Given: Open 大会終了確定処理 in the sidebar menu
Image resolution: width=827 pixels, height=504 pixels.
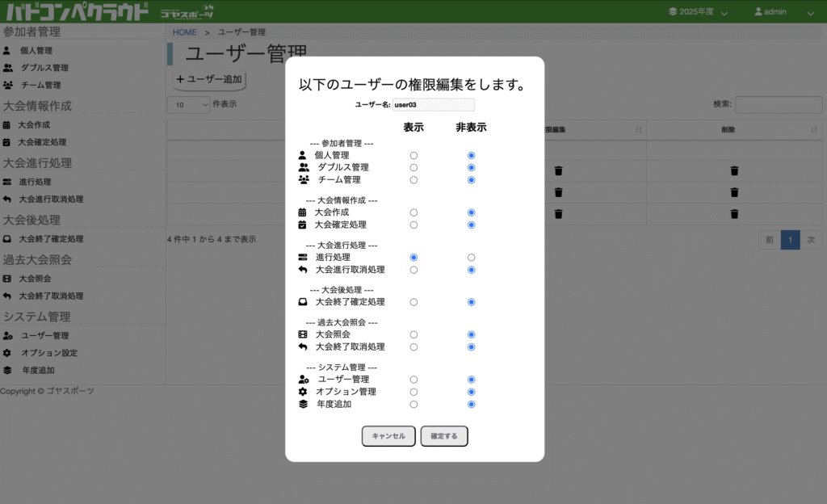Looking at the screenshot, I should pyautogui.click(x=51, y=239).
